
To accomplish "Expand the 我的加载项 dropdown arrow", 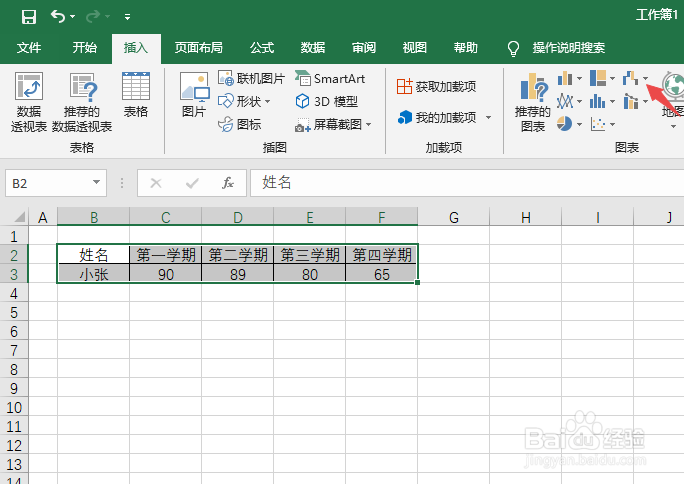I will (x=489, y=117).
